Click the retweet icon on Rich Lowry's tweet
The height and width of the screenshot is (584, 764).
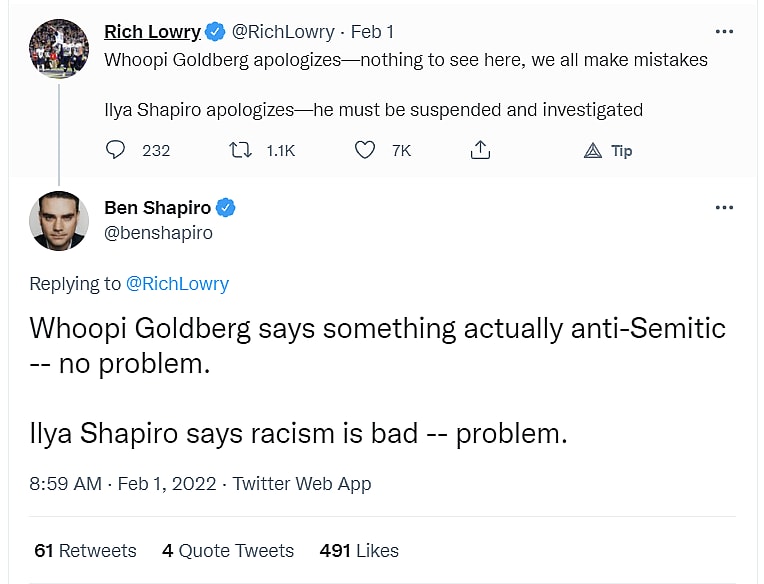(x=241, y=150)
